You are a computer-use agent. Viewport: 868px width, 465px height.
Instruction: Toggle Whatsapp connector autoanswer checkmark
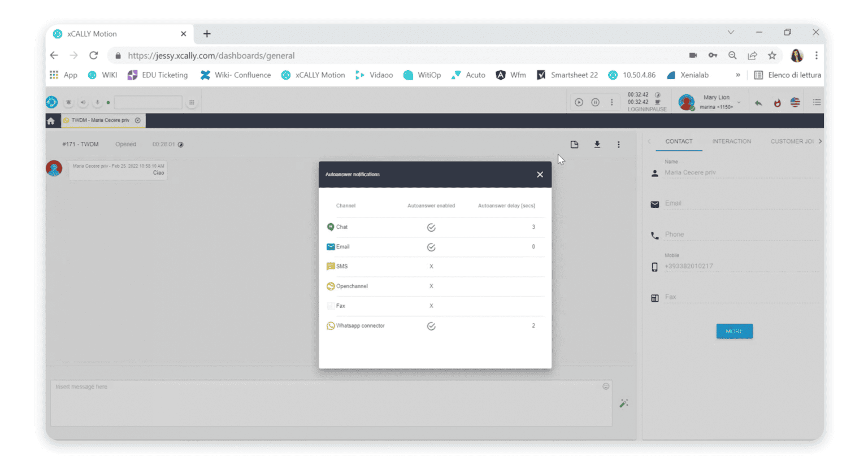point(431,327)
